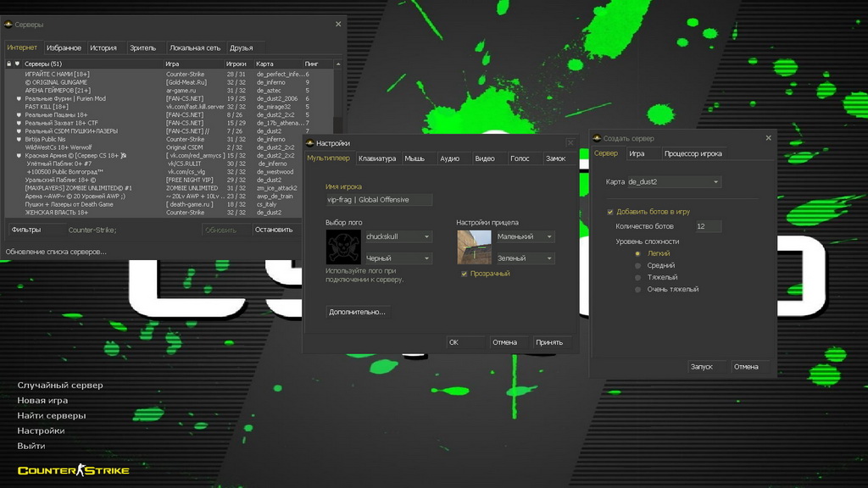Click shield icon of Реальные Фурии server
868x488 pixels.
click(19, 98)
